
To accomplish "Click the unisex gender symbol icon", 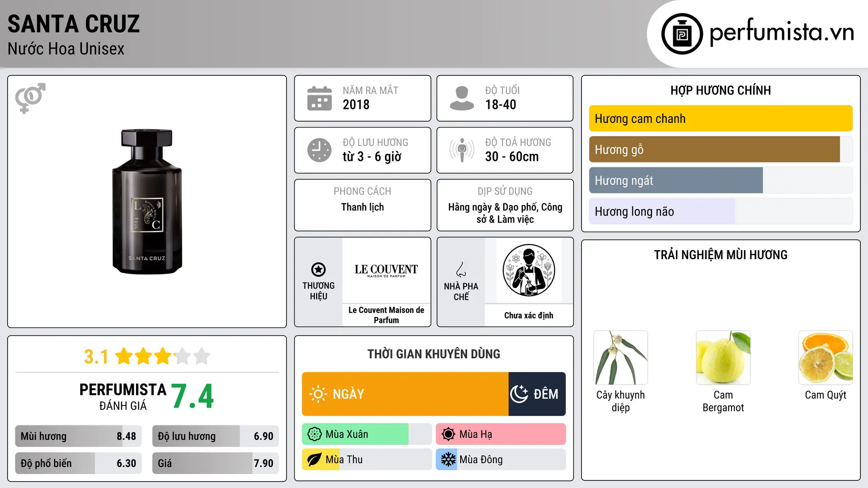I will [30, 98].
